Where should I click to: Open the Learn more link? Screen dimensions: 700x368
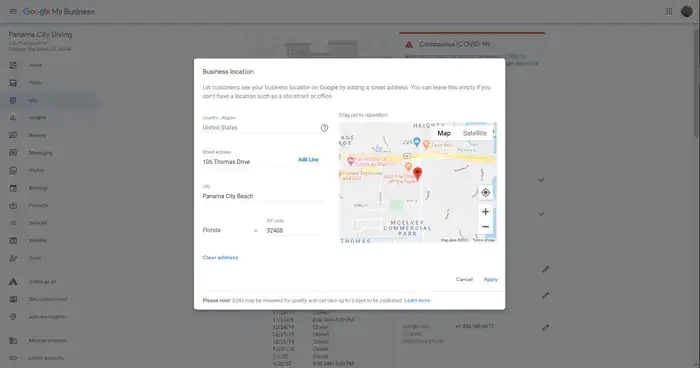point(417,301)
